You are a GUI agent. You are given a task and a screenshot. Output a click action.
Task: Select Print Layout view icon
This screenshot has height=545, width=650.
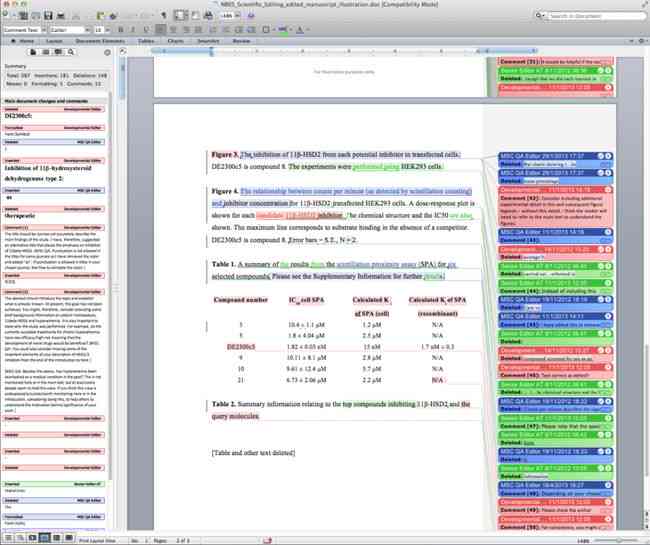click(x=44, y=538)
